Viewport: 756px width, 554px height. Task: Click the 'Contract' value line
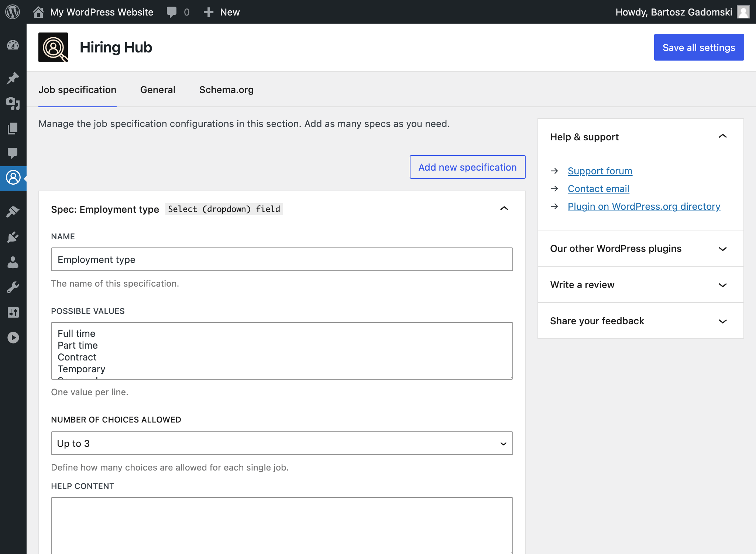[77, 357]
